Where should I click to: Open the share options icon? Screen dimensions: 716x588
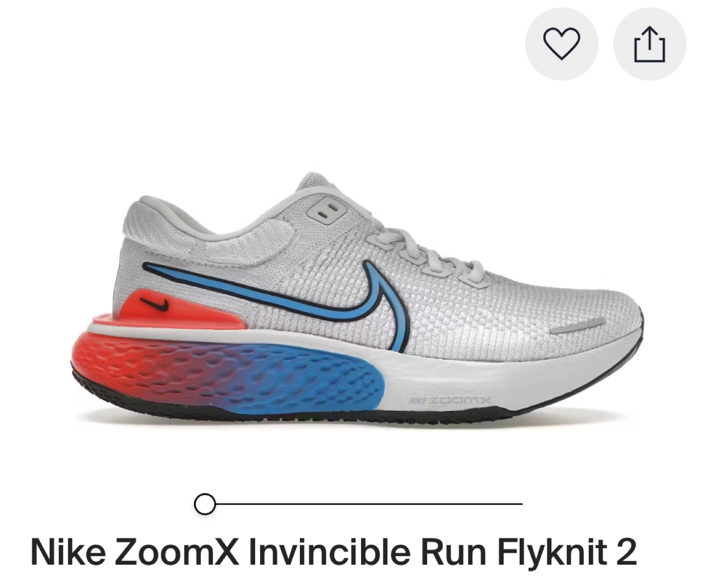click(x=649, y=44)
